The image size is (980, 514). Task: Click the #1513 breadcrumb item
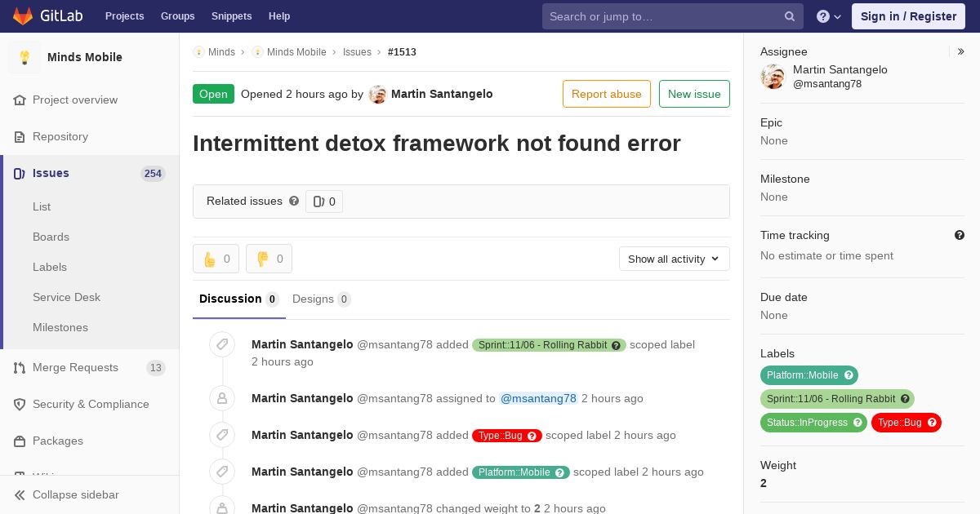(402, 51)
